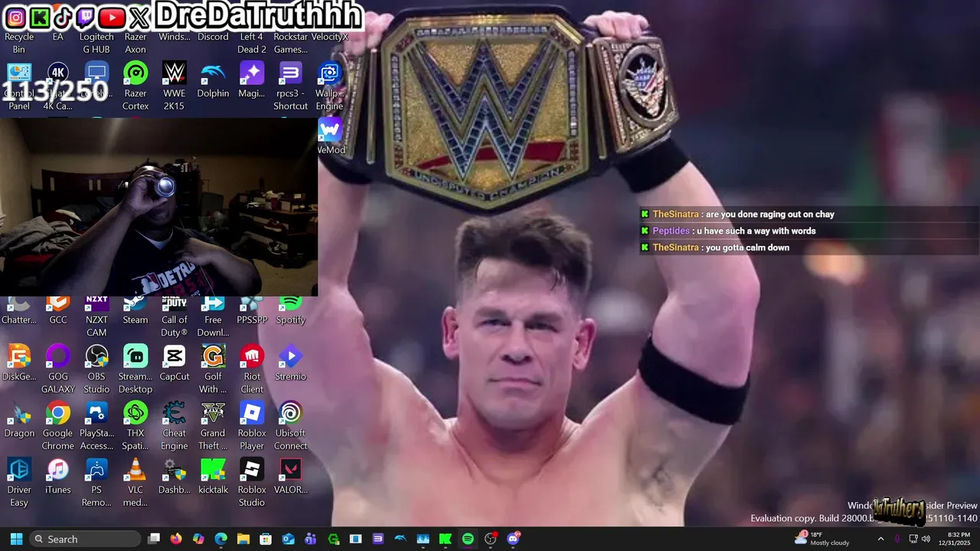The width and height of the screenshot is (980, 551).
Task: Open Microsoft Store from the taskbar
Action: click(266, 539)
